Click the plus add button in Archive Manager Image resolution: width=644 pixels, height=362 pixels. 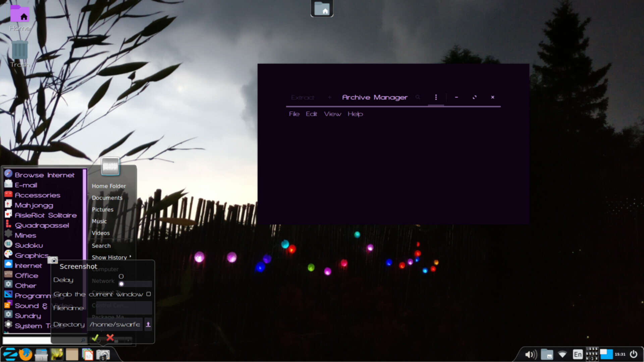click(x=330, y=97)
